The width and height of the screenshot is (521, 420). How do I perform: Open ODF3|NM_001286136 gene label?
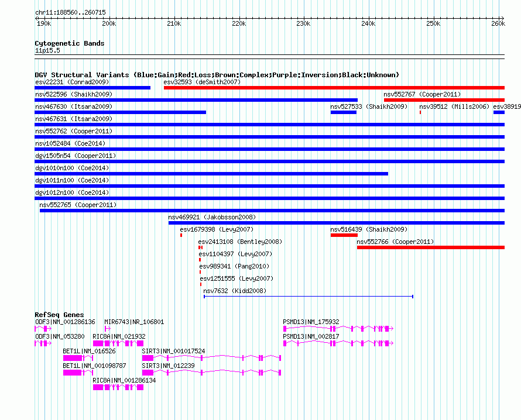point(65,322)
